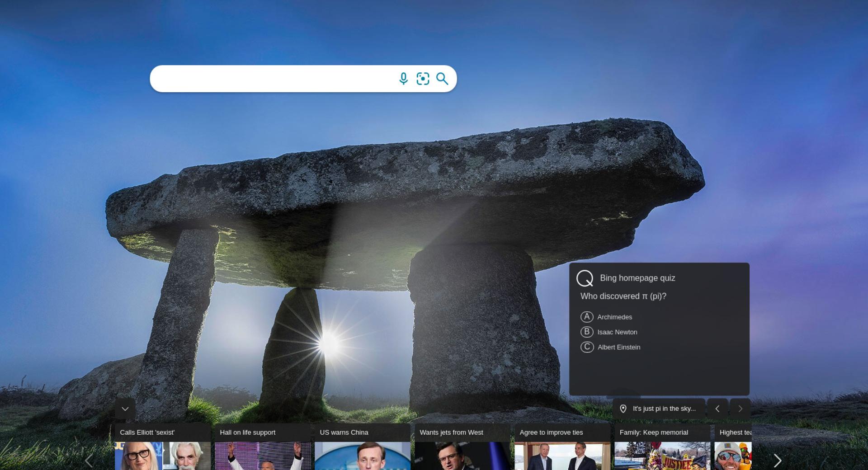
Task: Open visual search camera icon
Action: 423,79
